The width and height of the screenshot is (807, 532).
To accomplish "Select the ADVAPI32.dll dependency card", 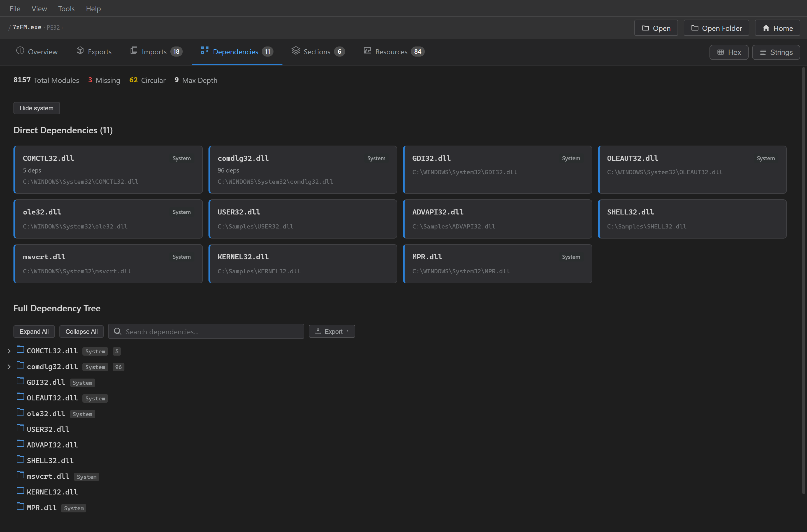I will click(x=497, y=219).
